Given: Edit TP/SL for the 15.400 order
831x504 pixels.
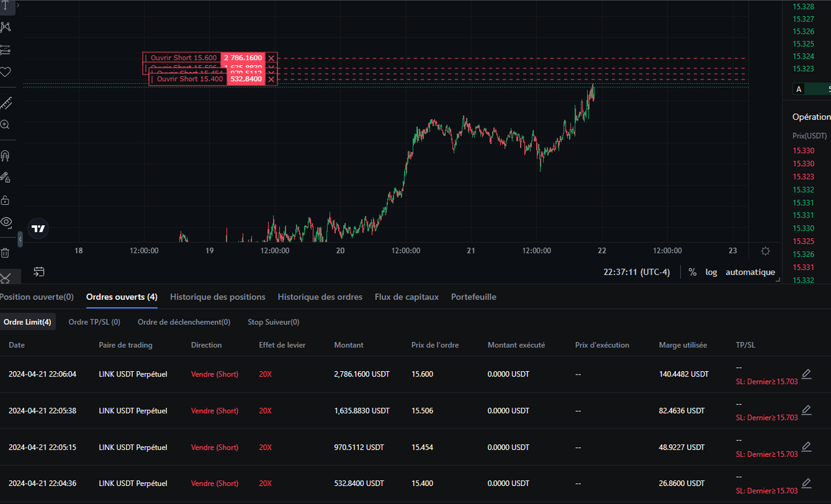Looking at the screenshot, I should (x=806, y=483).
